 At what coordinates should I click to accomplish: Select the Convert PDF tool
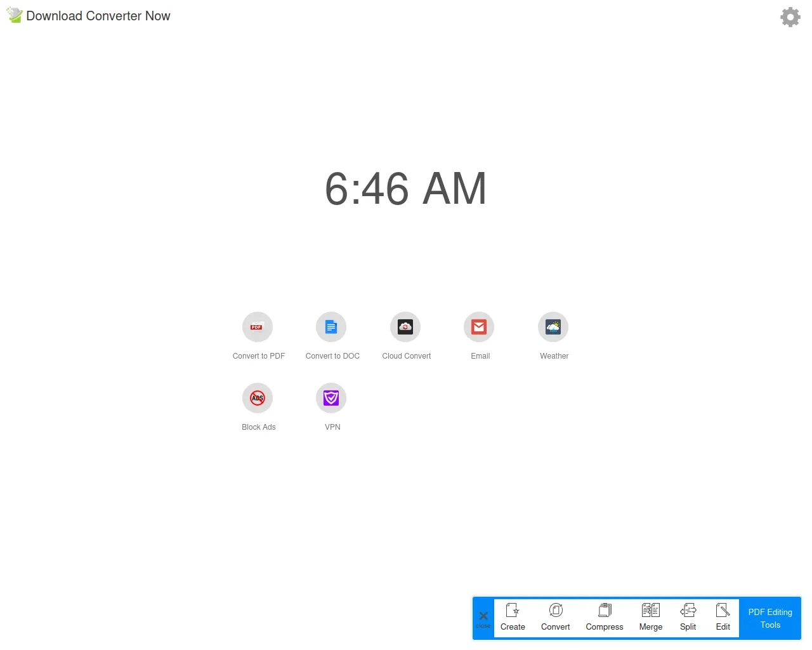point(556,618)
